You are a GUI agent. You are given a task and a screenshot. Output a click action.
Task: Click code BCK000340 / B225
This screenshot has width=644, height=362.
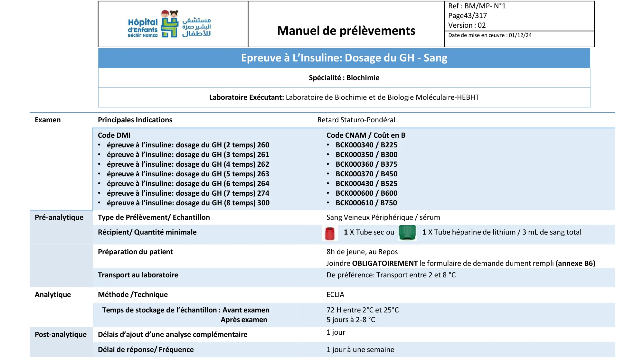pyautogui.click(x=366, y=145)
